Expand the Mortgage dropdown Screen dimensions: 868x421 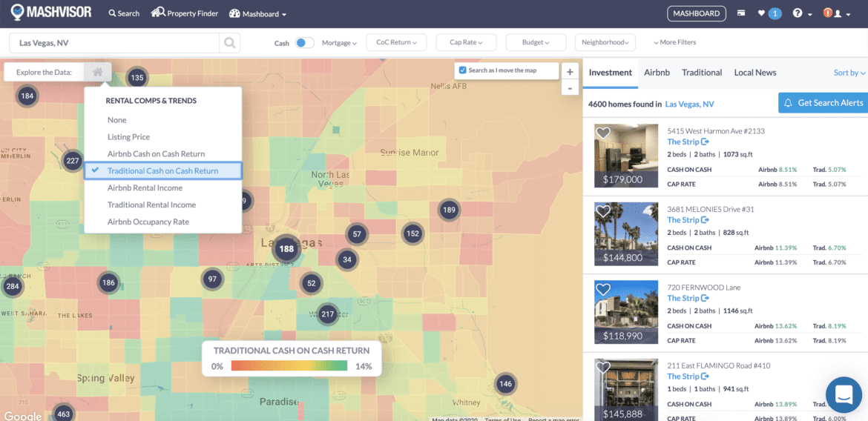point(339,42)
